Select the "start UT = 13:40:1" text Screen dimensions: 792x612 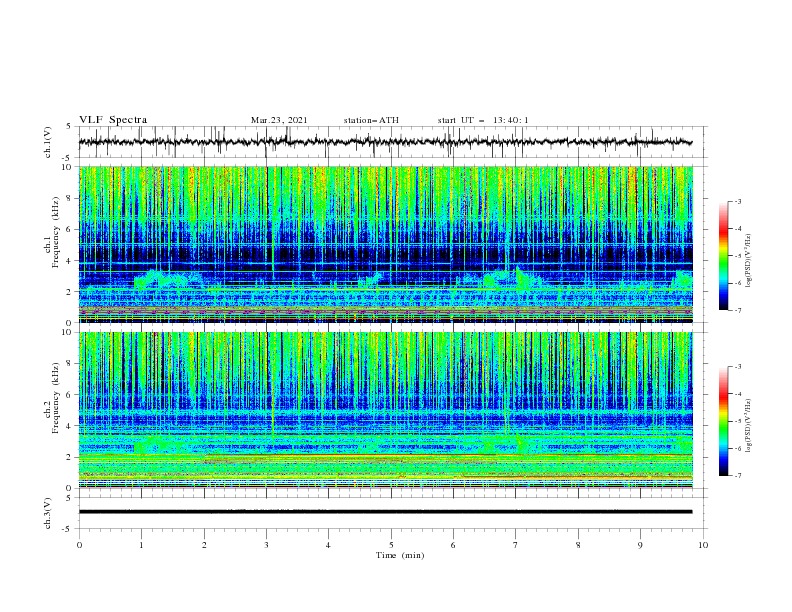(x=483, y=120)
